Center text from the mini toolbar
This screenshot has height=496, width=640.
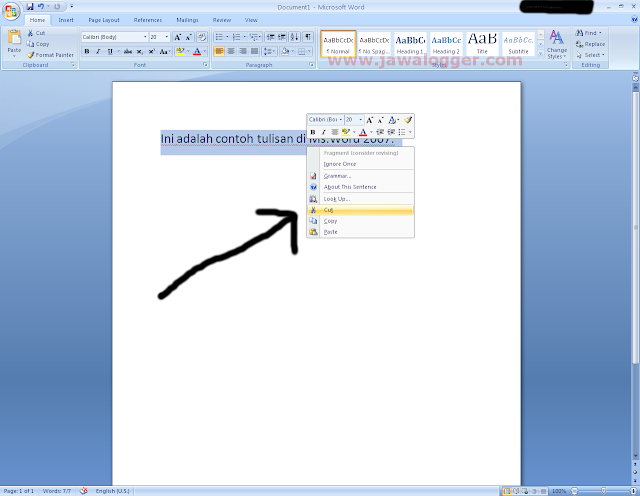click(x=335, y=132)
